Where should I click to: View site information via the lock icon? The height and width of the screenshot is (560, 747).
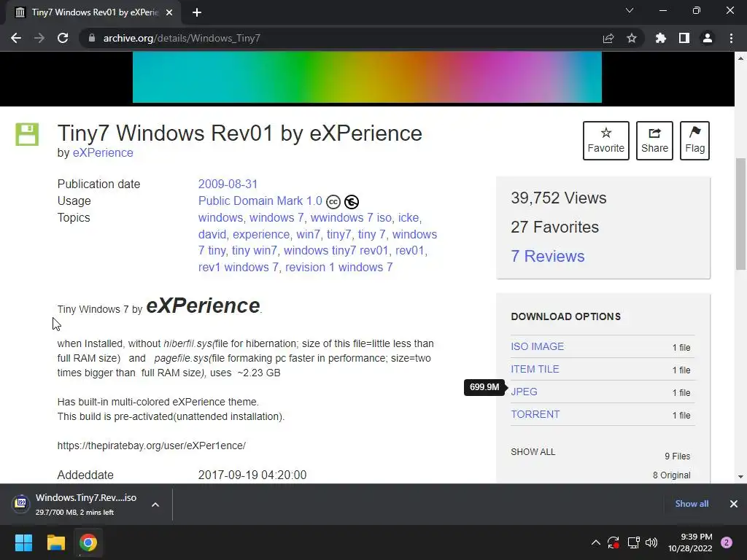coord(91,38)
